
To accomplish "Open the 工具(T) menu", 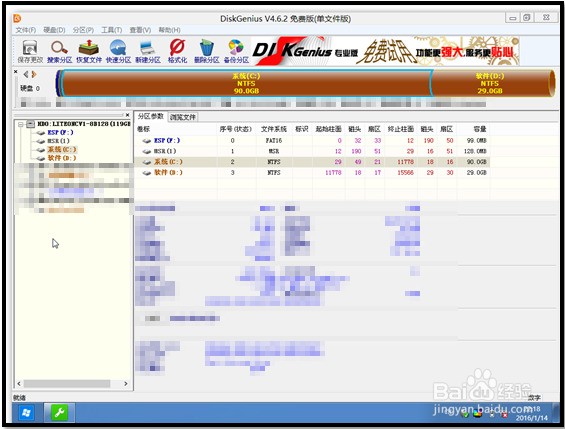I will (111, 30).
